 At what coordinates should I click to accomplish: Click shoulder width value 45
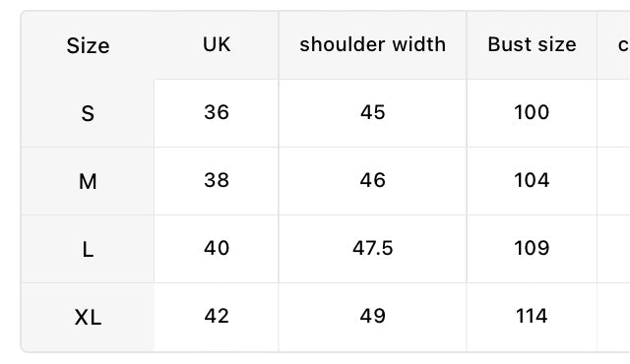click(x=372, y=113)
